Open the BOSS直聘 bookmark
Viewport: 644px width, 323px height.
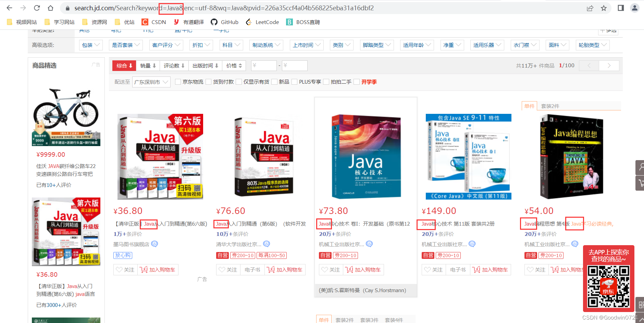click(x=303, y=22)
